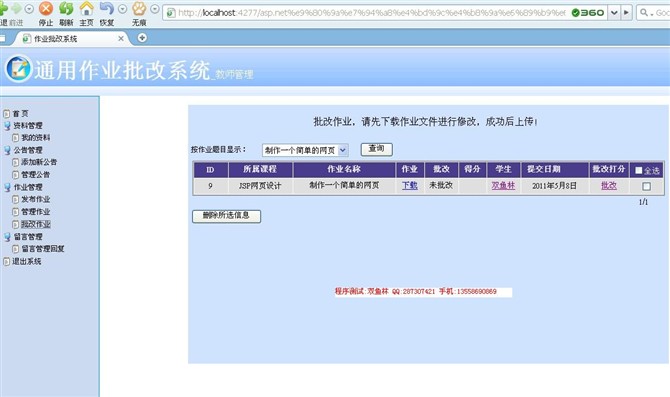Open 我的资料 sidebar item
This screenshot has width=670, height=397.
pyautogui.click(x=36, y=138)
